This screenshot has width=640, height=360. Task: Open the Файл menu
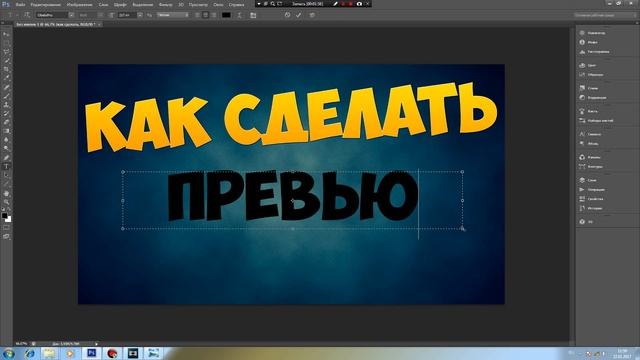tap(20, 4)
